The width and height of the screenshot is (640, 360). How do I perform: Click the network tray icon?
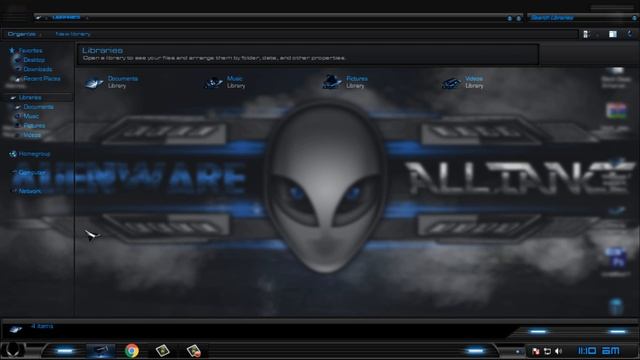(x=547, y=351)
